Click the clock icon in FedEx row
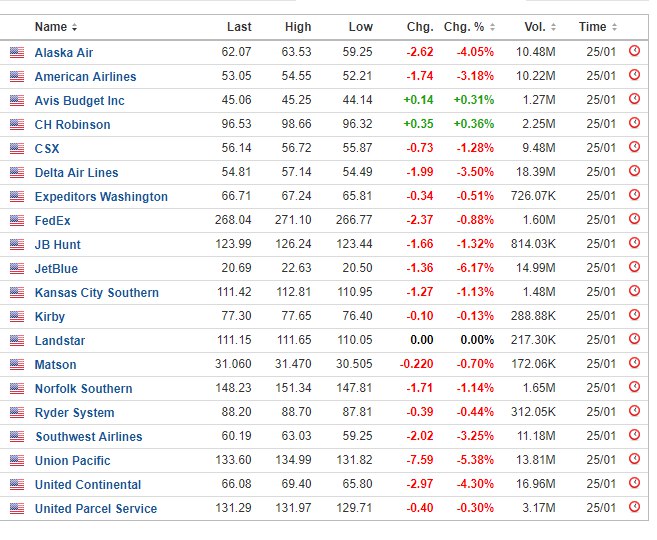 [x=634, y=219]
